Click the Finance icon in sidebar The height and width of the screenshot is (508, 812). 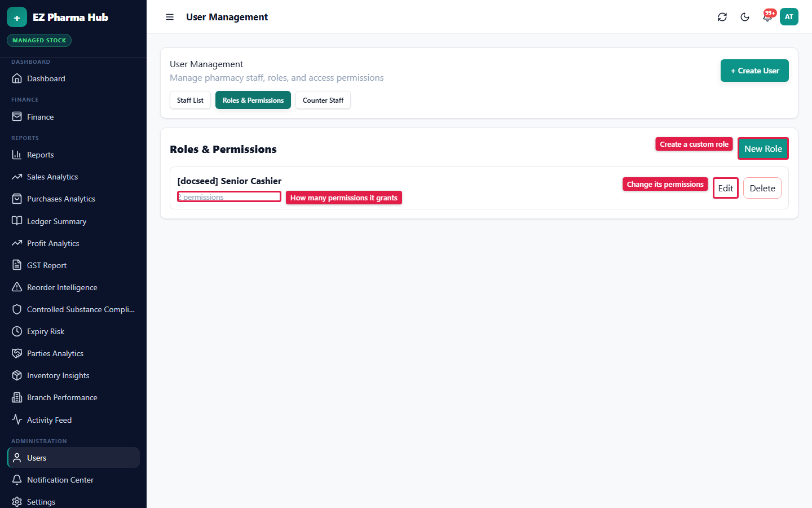pyautogui.click(x=17, y=117)
